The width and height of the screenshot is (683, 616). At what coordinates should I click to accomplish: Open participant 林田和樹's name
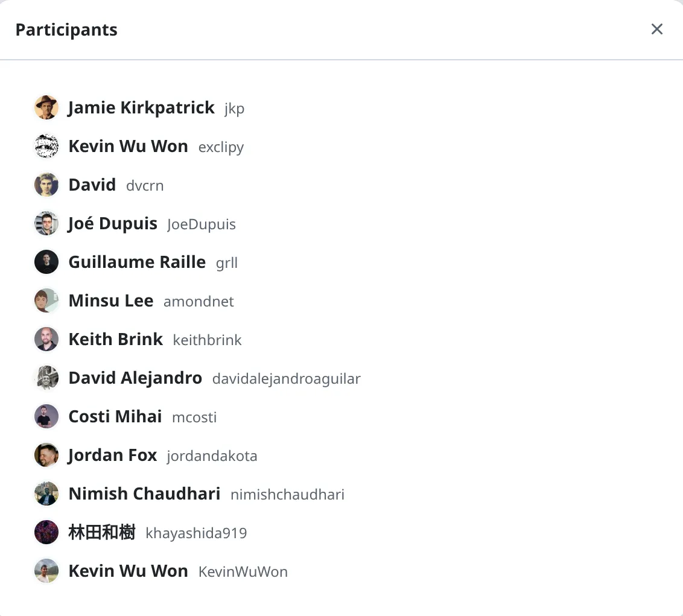click(x=102, y=532)
